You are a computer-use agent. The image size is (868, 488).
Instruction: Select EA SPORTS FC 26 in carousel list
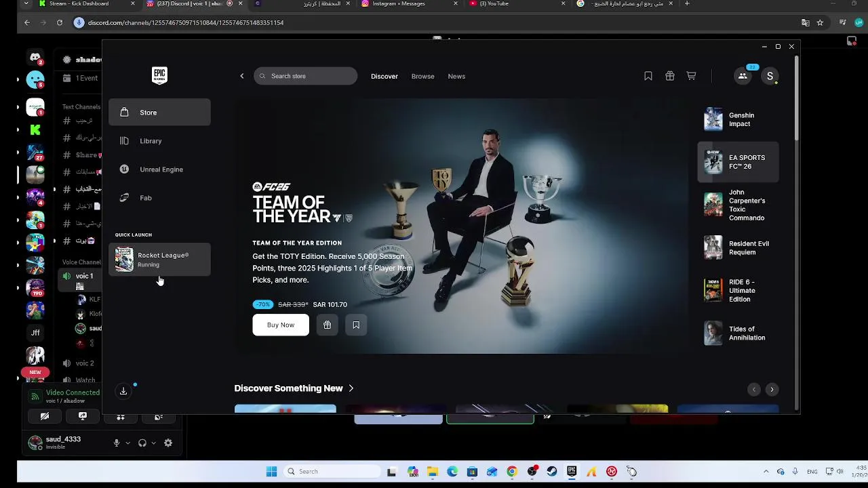click(738, 162)
